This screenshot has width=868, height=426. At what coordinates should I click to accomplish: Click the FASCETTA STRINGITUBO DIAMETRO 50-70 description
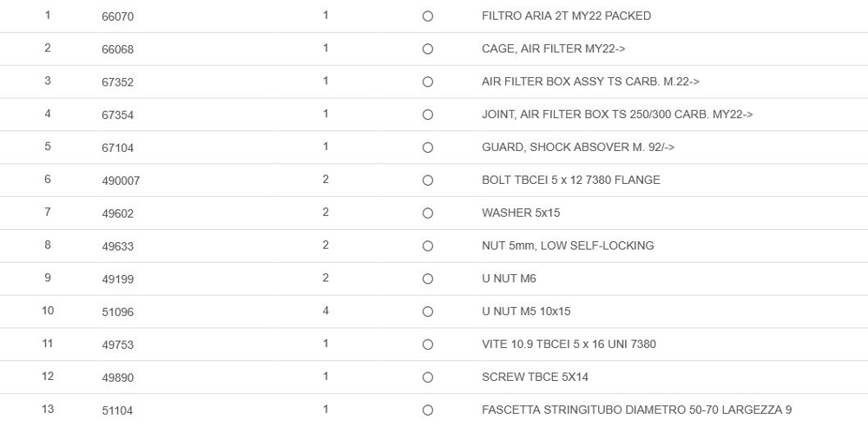click(636, 410)
